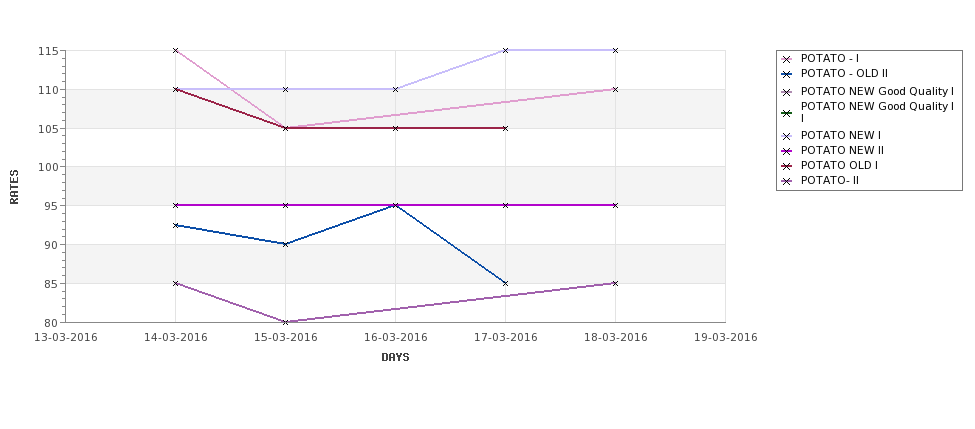Click the RATES axis title
Screen dimensions: 975x429
tap(14, 187)
